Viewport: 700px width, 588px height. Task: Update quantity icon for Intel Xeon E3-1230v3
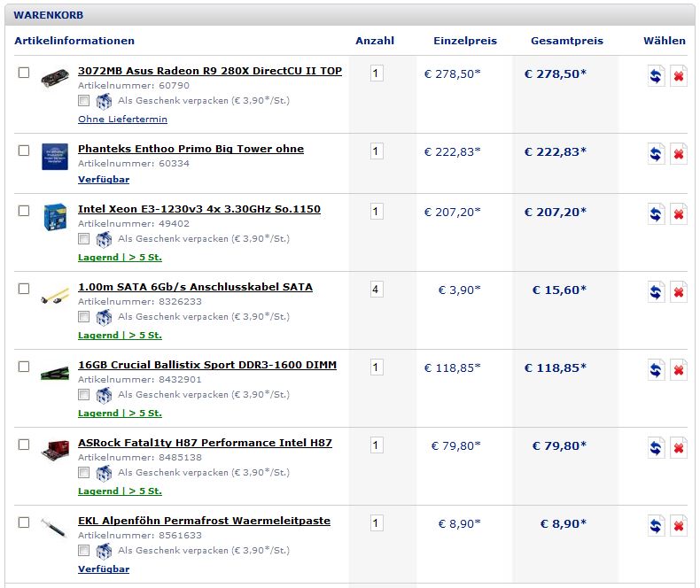click(656, 214)
